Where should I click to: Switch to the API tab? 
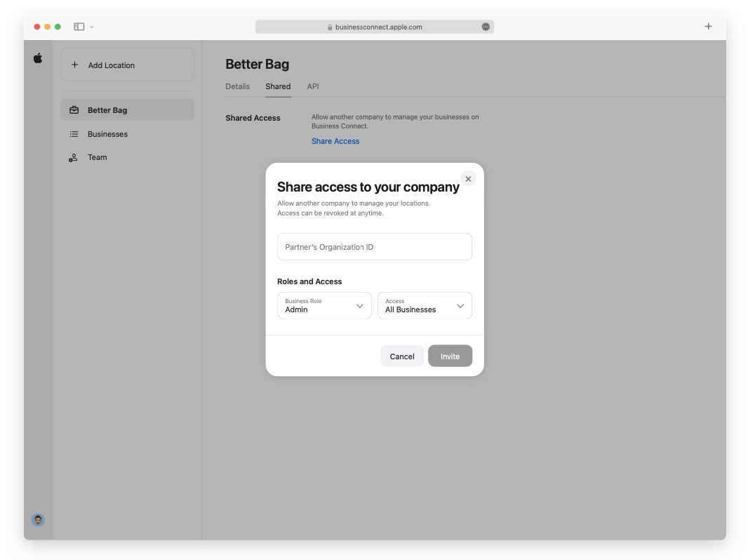tap(313, 86)
